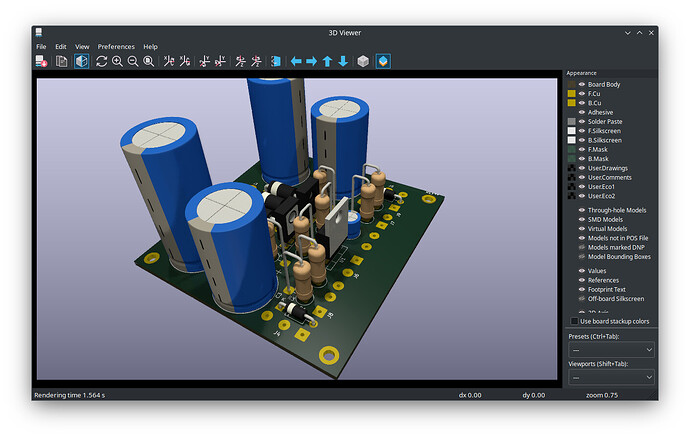Rotate X counterclockwise using second X-axis icon

185,61
